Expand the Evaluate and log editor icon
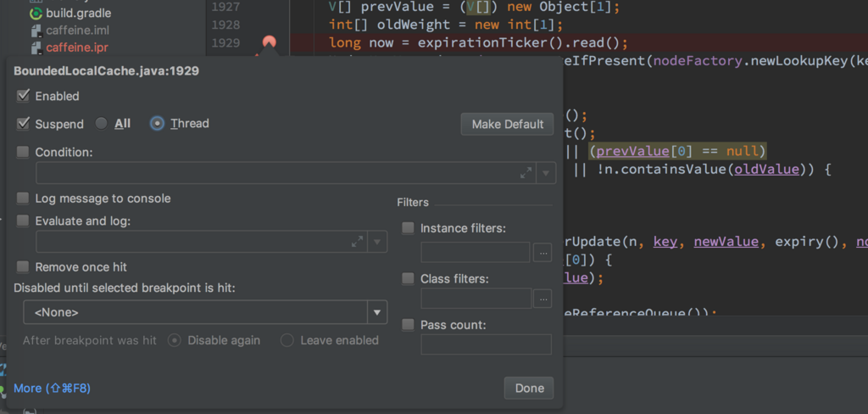 coord(358,242)
